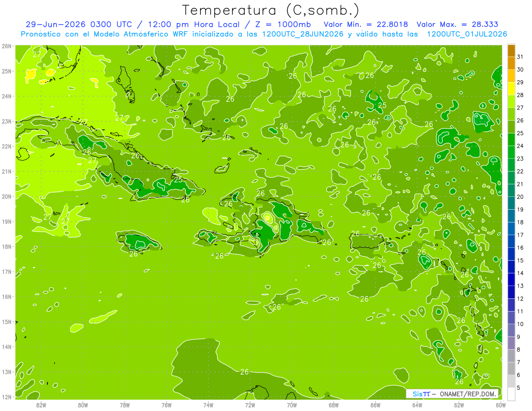Click the '1200UTC_01JUL2026' valid-until time
Screen dimensions: 532x411
(467, 34)
